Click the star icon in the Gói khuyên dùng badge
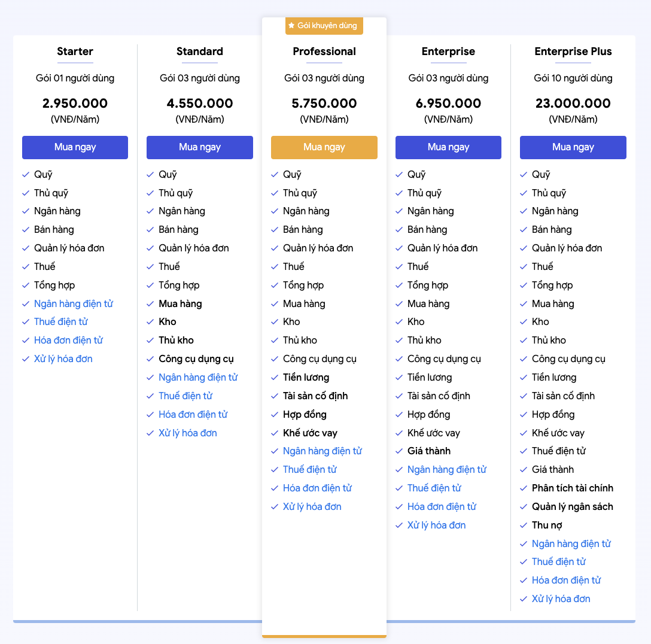This screenshot has width=651, height=644. tap(291, 25)
